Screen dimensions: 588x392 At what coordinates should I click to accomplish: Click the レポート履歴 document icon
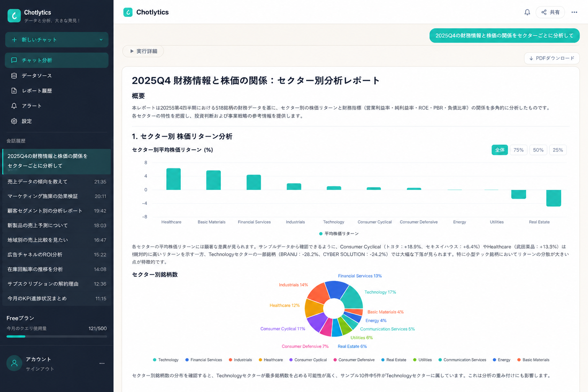pos(14,91)
